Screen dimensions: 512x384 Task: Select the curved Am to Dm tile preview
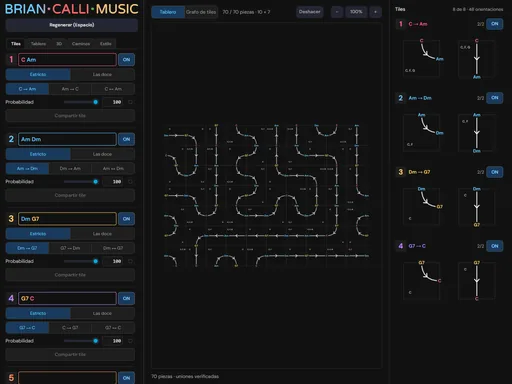click(x=421, y=133)
